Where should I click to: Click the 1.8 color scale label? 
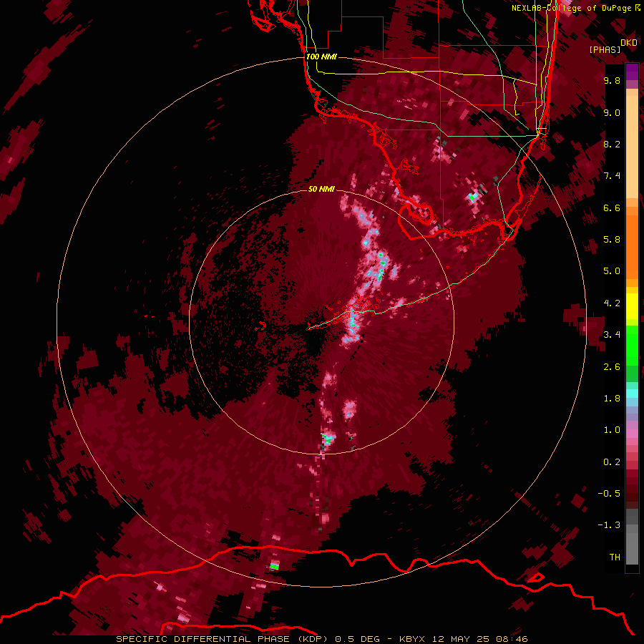[x=612, y=399]
